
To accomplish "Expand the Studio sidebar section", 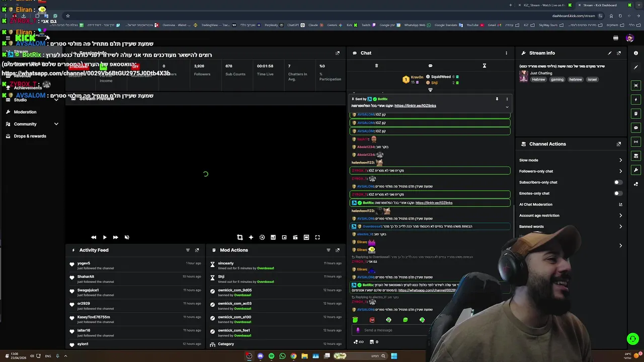I will click(x=56, y=100).
